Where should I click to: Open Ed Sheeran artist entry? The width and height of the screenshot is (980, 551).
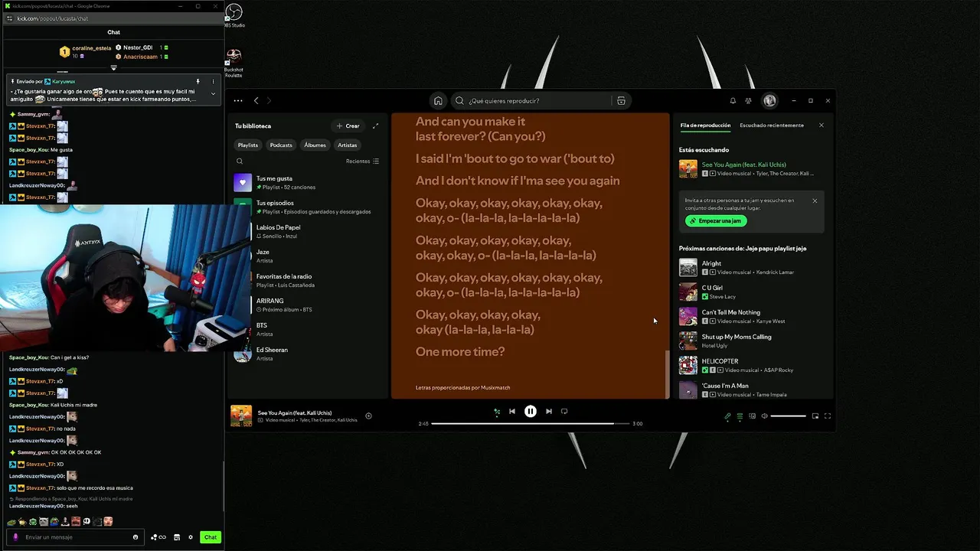(308, 354)
